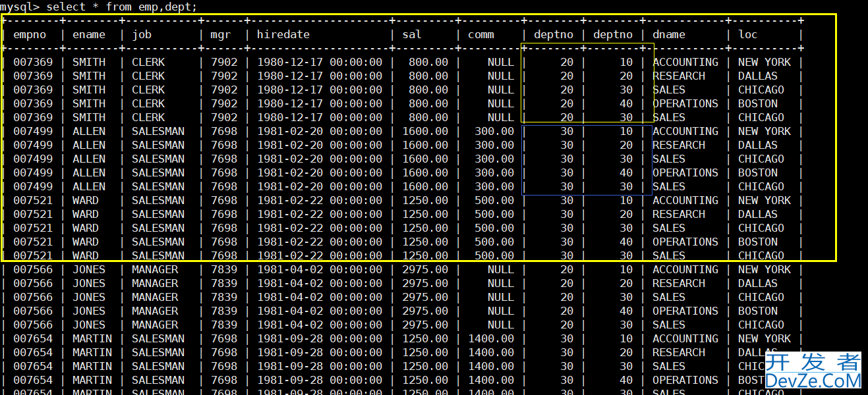
Task: Click 1250.00 in WARD's ACCOUNTING row
Action: click(x=425, y=200)
